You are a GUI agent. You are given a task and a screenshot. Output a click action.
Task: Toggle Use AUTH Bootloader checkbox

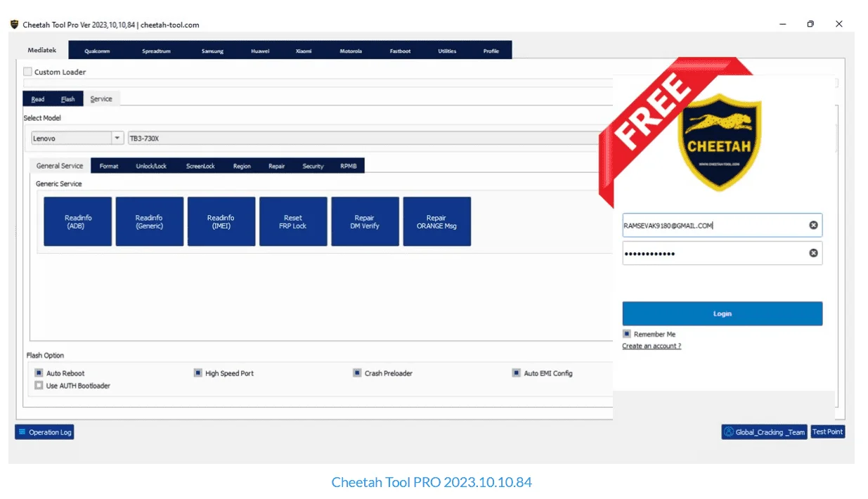pos(39,385)
